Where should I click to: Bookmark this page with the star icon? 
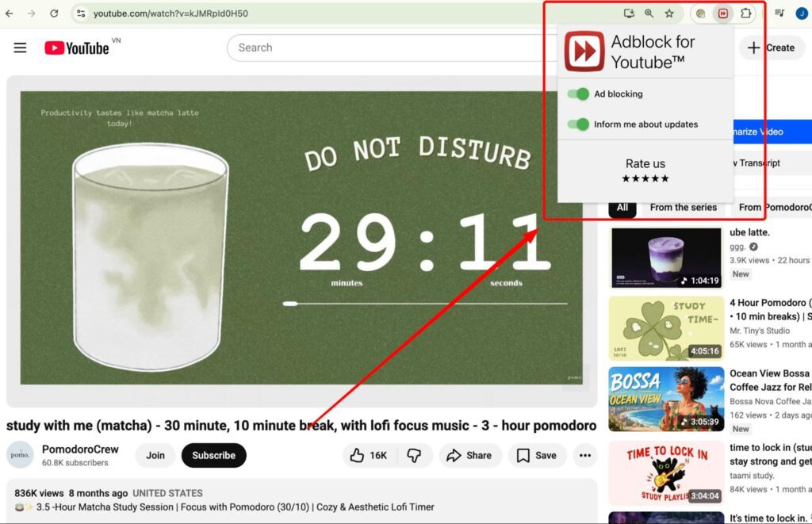point(669,13)
